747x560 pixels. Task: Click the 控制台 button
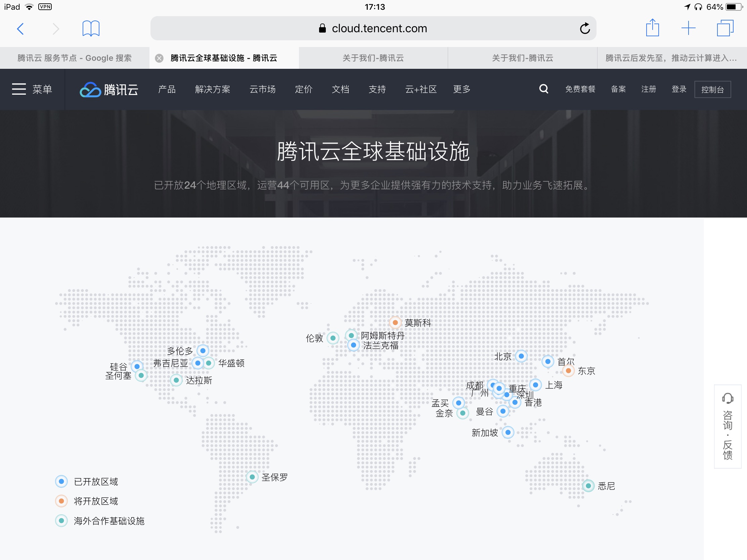712,89
